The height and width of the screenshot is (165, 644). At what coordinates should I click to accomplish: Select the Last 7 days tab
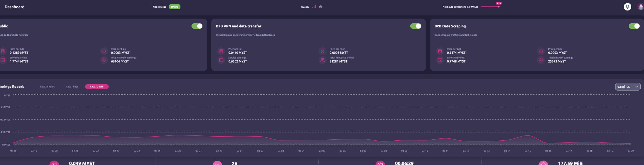(72, 87)
